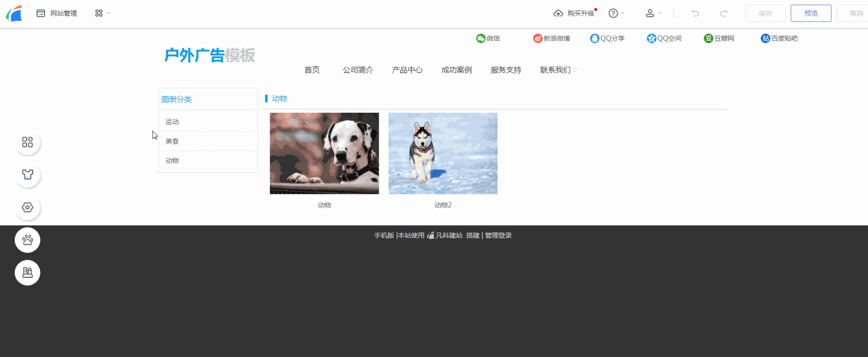The width and height of the screenshot is (868, 357).
Task: Open the paw print sidebar button
Action: pos(28,240)
